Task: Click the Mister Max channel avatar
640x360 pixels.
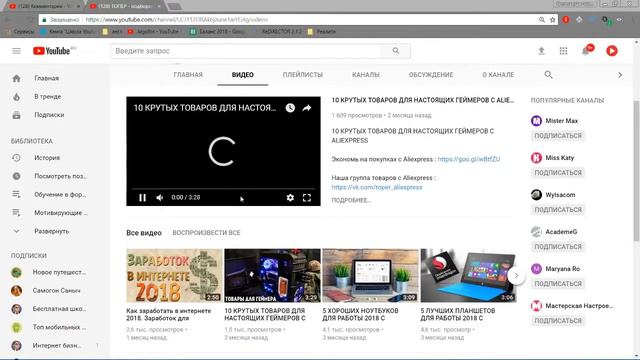Action: tap(536, 121)
